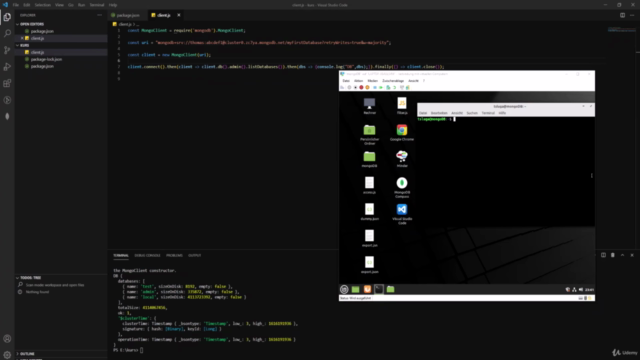Image resolution: width=640 pixels, height=360 pixels.
Task: Open the MongoDB leaf icon in activity bar
Action: (7, 116)
